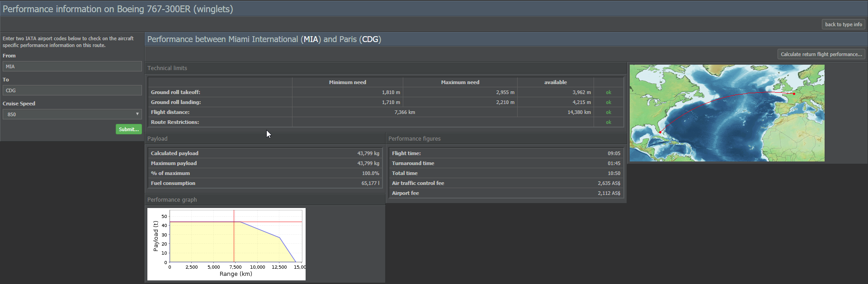
Task: Click the Total time value 10:50
Action: (x=614, y=173)
